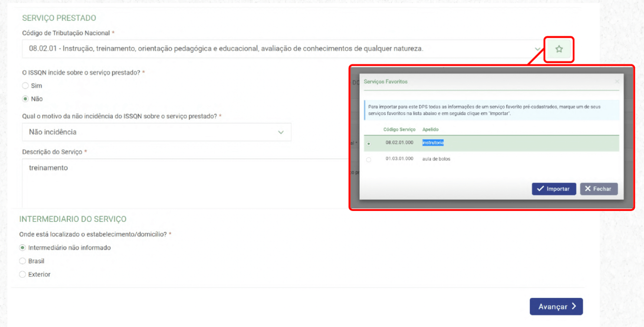Image resolution: width=644 pixels, height=327 pixels.
Task: Choose 'Brasil' as intermediary location
Action: (22, 261)
